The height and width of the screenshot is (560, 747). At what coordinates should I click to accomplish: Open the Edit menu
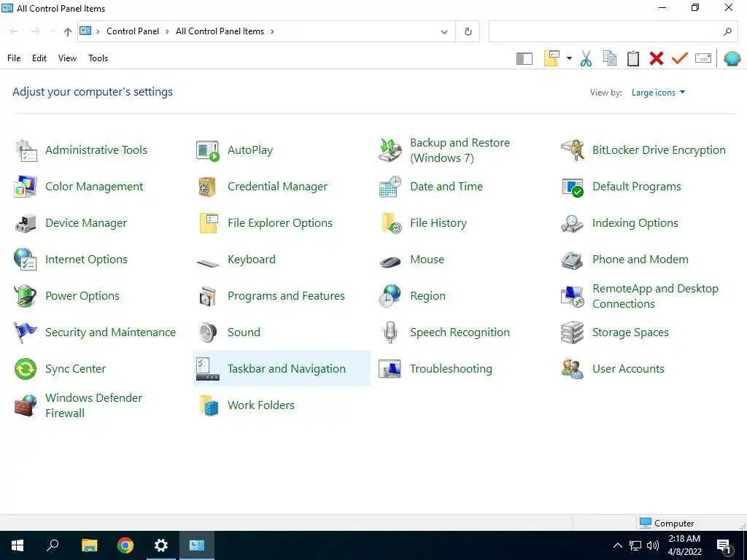[x=39, y=58]
